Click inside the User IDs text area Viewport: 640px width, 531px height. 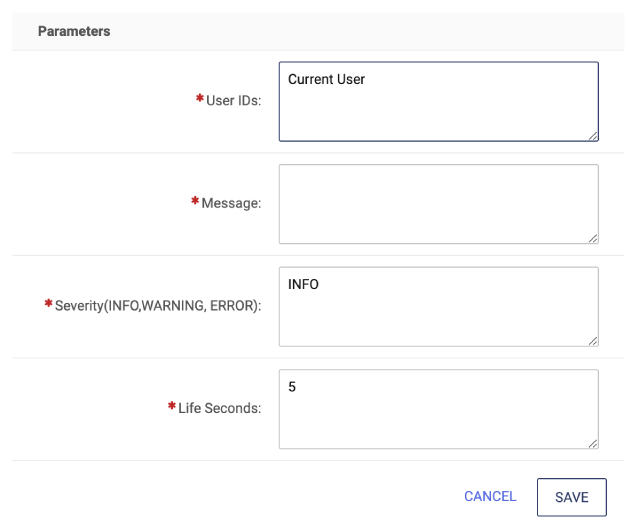[439, 102]
